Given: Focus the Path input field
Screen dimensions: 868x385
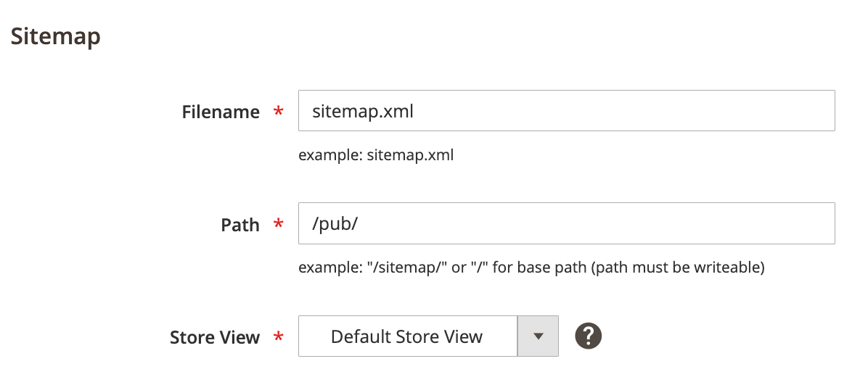Looking at the screenshot, I should click(x=566, y=223).
